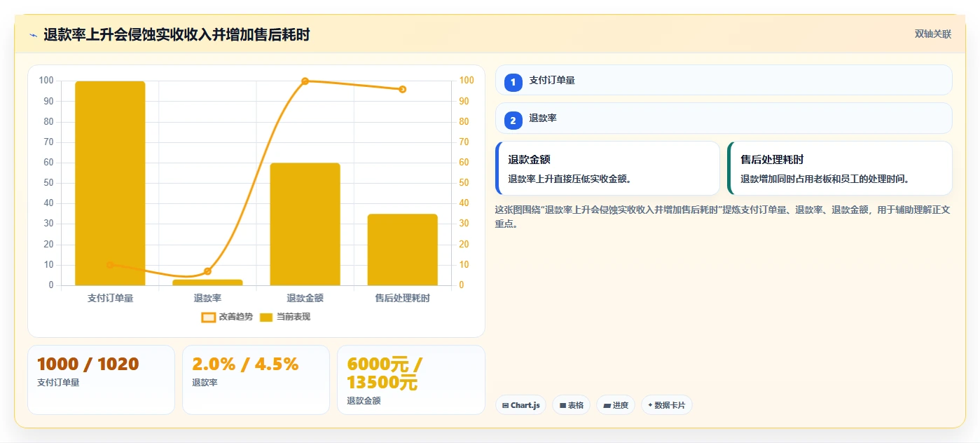Select the 退款金额 bar in chart
Screen dimensions: 980x443
click(x=305, y=224)
